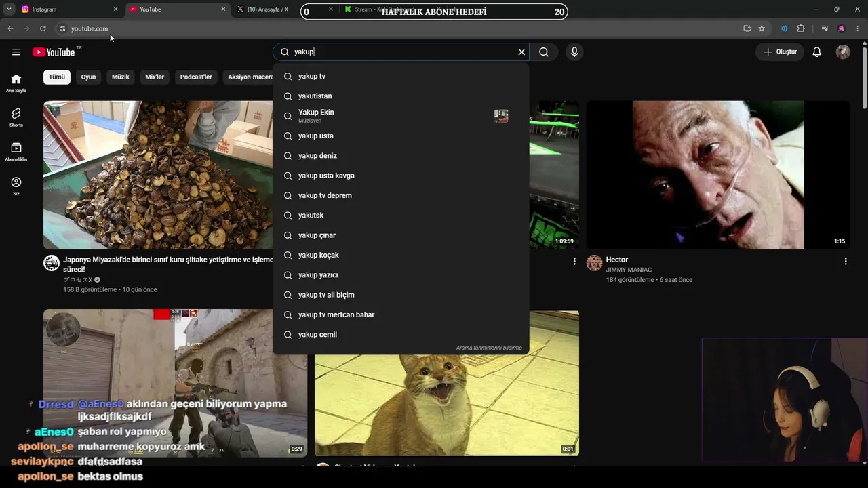Choose the "yakup tv ali biçim" suggestion
This screenshot has width=868, height=488.
[401, 295]
